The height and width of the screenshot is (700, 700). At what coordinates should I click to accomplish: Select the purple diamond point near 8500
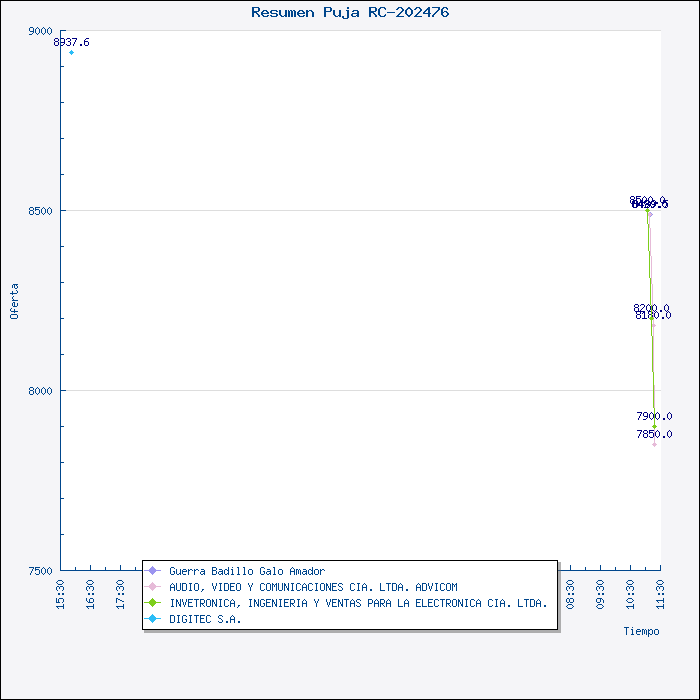click(649, 213)
